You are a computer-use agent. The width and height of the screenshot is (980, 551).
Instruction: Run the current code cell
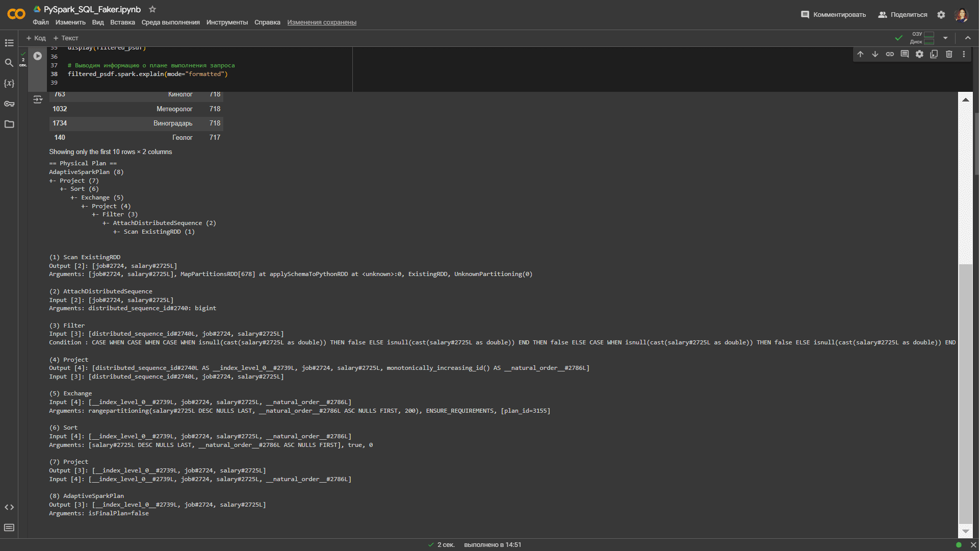[38, 56]
